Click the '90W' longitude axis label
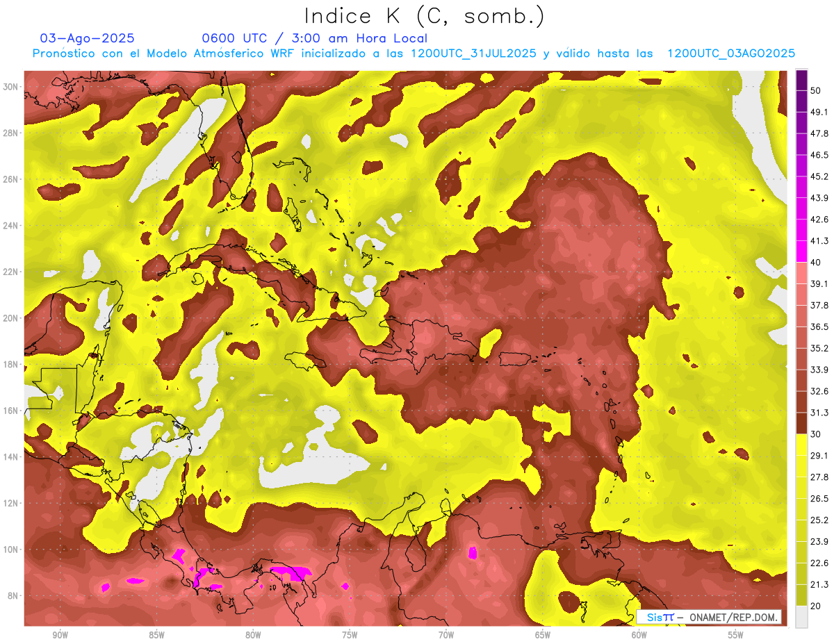The width and height of the screenshot is (834, 644). coord(60,635)
